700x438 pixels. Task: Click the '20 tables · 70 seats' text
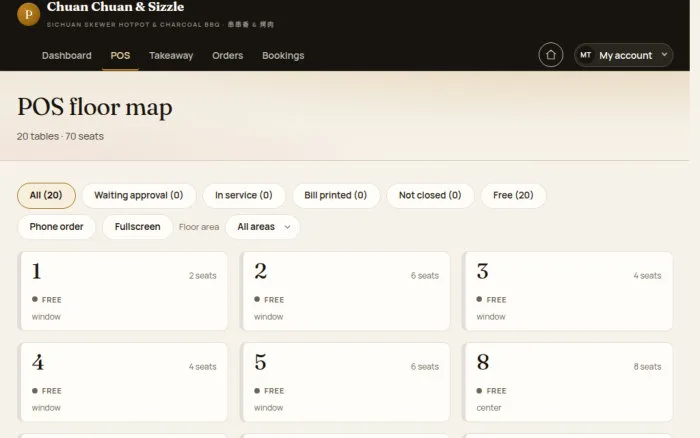coord(60,136)
